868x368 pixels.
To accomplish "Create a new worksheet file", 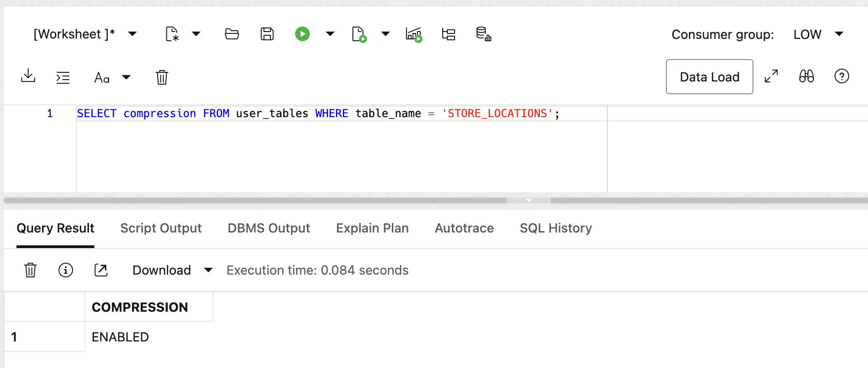I will [x=172, y=34].
